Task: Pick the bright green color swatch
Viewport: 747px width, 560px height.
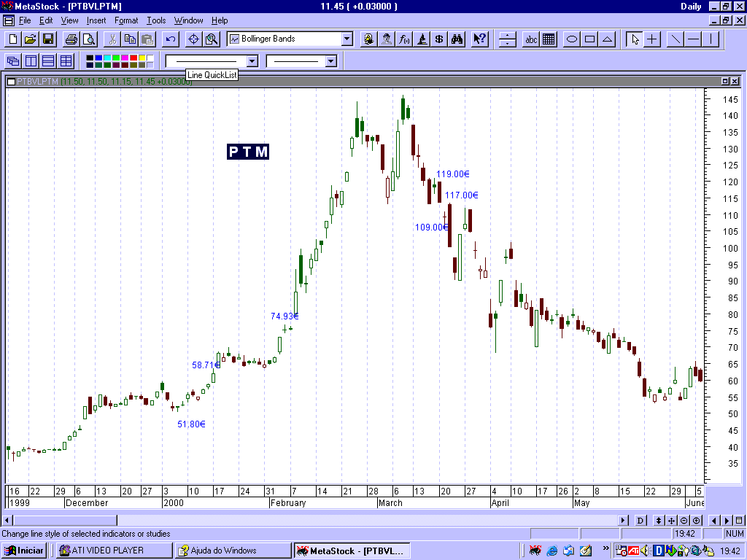Action: 116,58
